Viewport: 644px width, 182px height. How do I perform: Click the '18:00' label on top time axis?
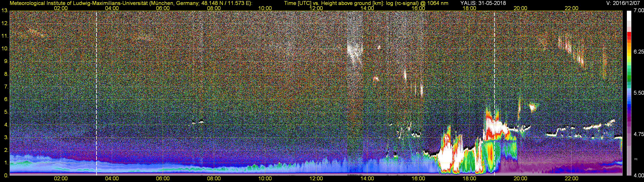469,8
